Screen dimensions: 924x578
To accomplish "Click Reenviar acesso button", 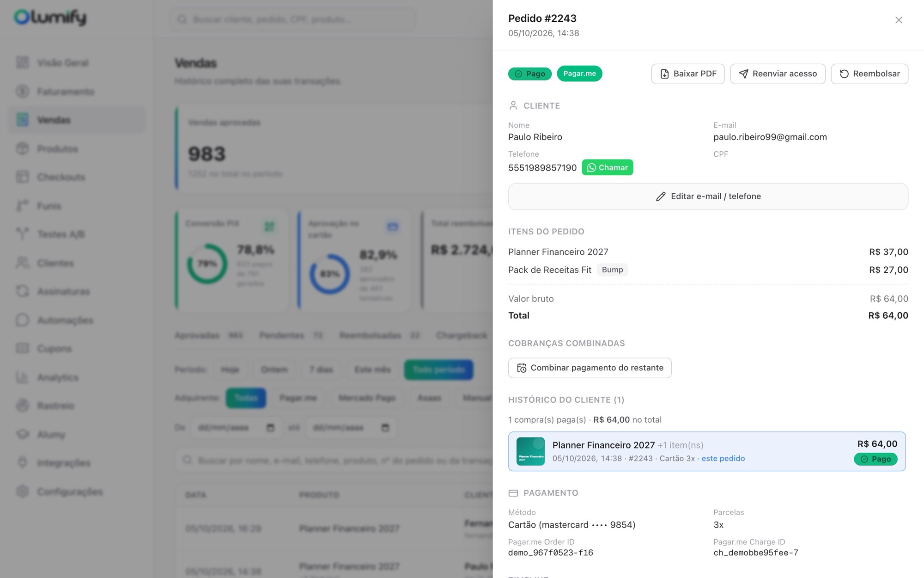I will [778, 74].
